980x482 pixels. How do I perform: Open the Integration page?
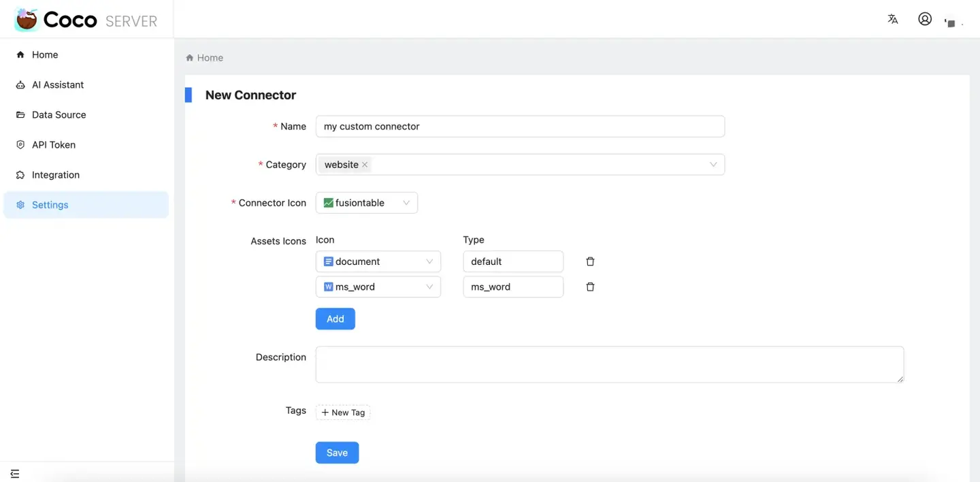(54, 174)
